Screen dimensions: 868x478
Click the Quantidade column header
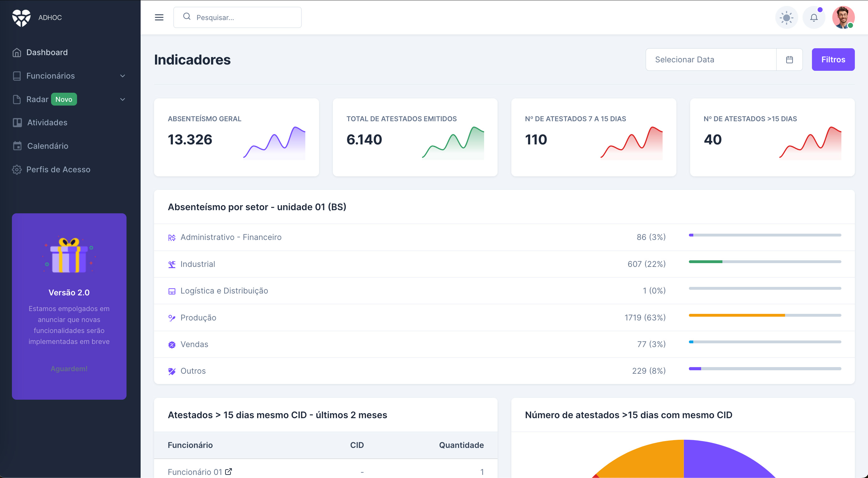point(461,445)
